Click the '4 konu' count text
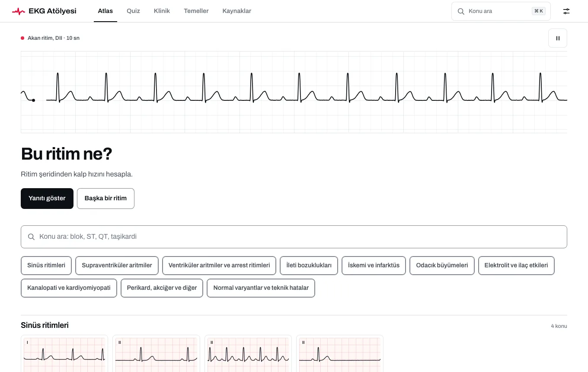Viewport: 588px width, 372px height. click(x=559, y=326)
